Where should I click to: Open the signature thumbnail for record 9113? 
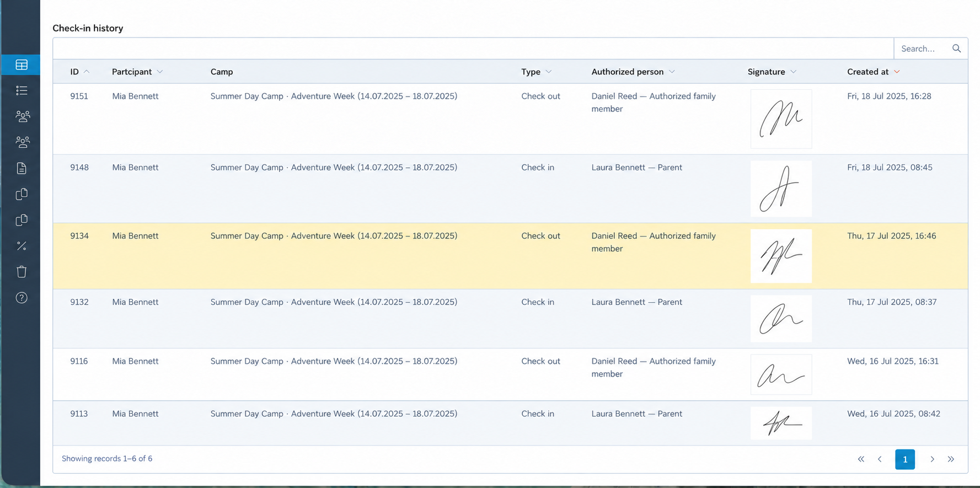click(x=781, y=423)
